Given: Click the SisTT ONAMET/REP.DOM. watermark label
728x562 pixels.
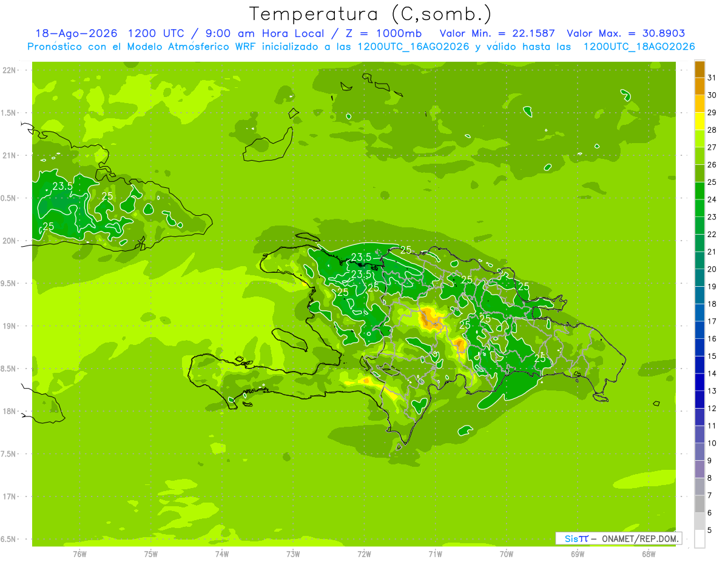Looking at the screenshot, I should point(618,538).
